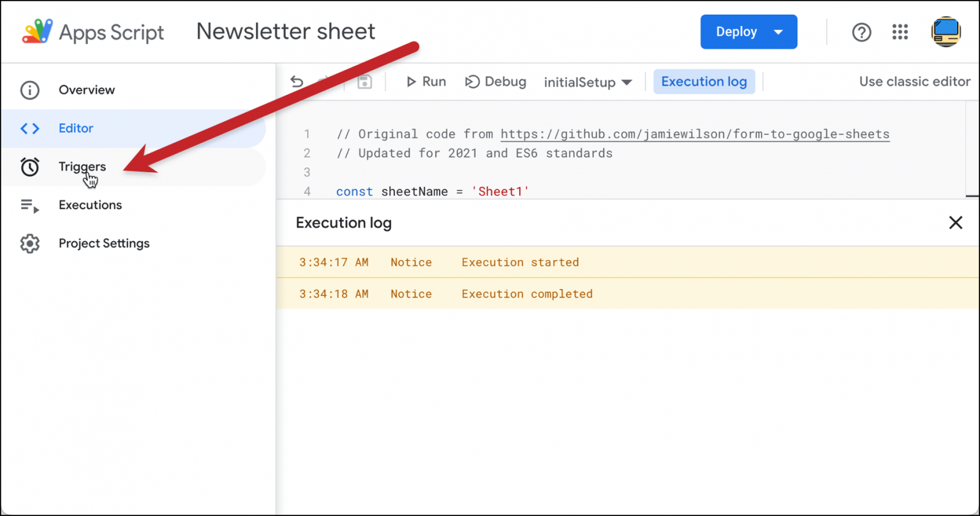Viewport: 980px width, 516px height.
Task: Open the Use classic editor link
Action: 914,82
